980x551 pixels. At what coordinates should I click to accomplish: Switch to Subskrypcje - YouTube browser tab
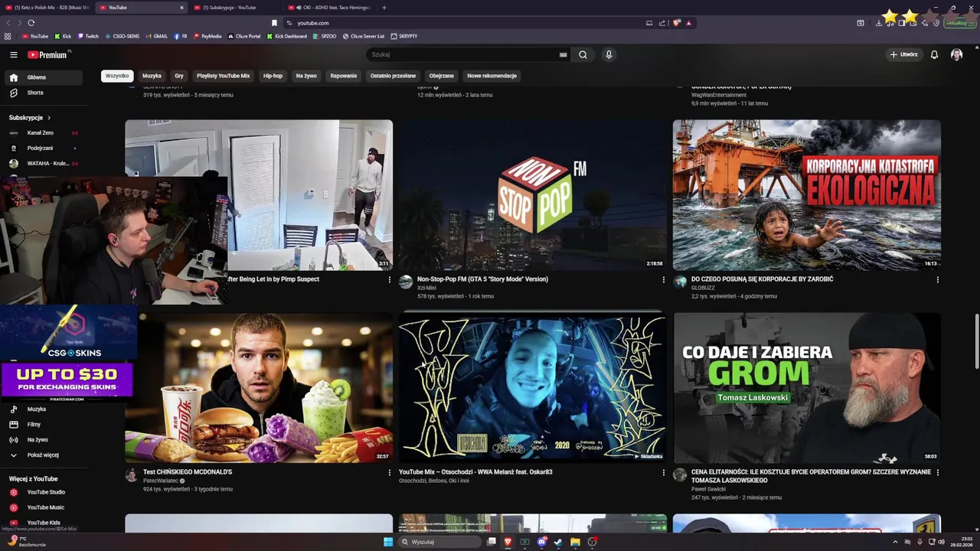(x=235, y=8)
